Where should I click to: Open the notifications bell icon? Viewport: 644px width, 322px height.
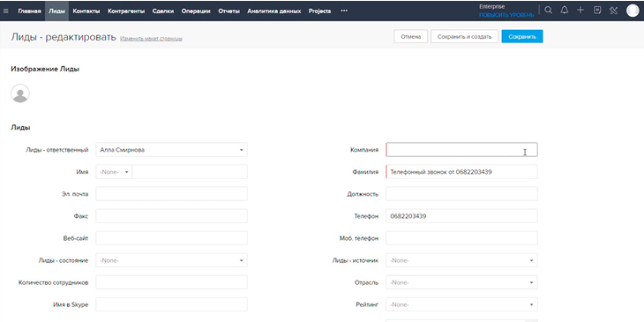point(565,11)
